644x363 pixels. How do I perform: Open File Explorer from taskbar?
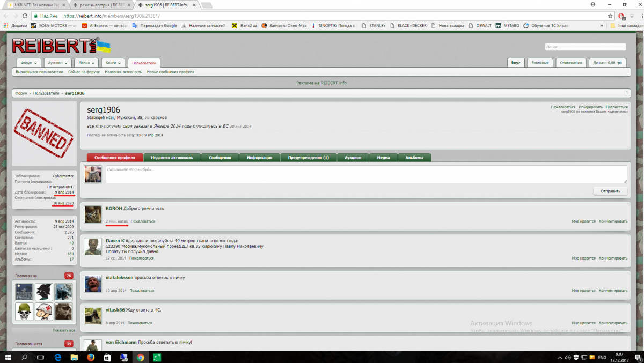(x=74, y=357)
